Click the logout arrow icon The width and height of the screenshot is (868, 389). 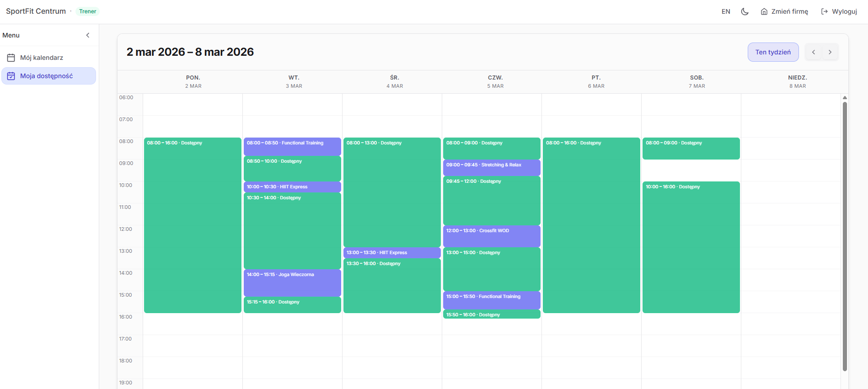pos(824,11)
